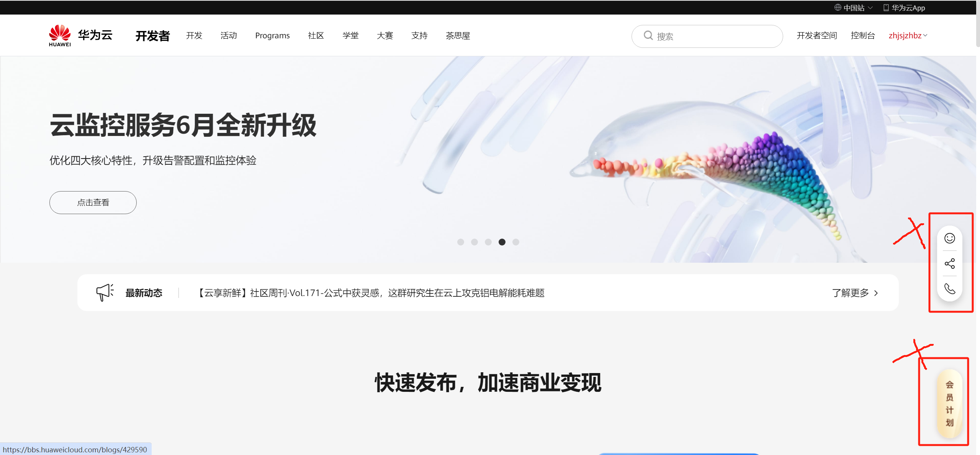
Task: Select the fifth carousel dot
Action: point(515,242)
